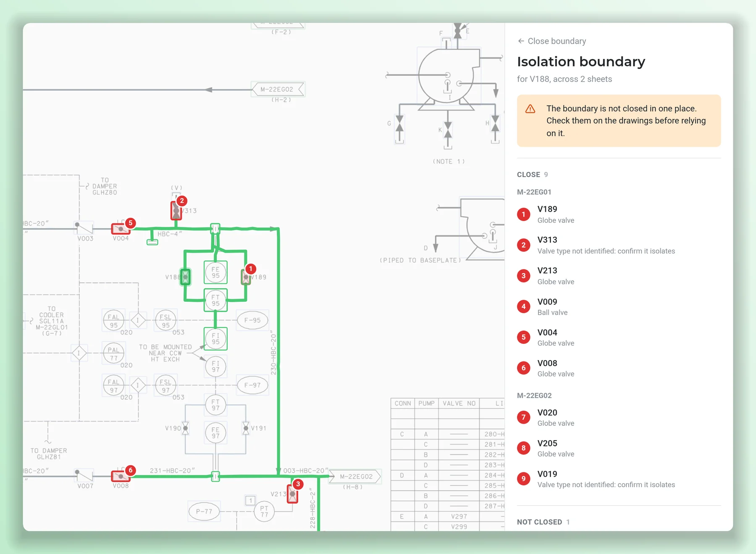Click red marker 6 on the drawing above V008
756x554 pixels.
click(131, 470)
